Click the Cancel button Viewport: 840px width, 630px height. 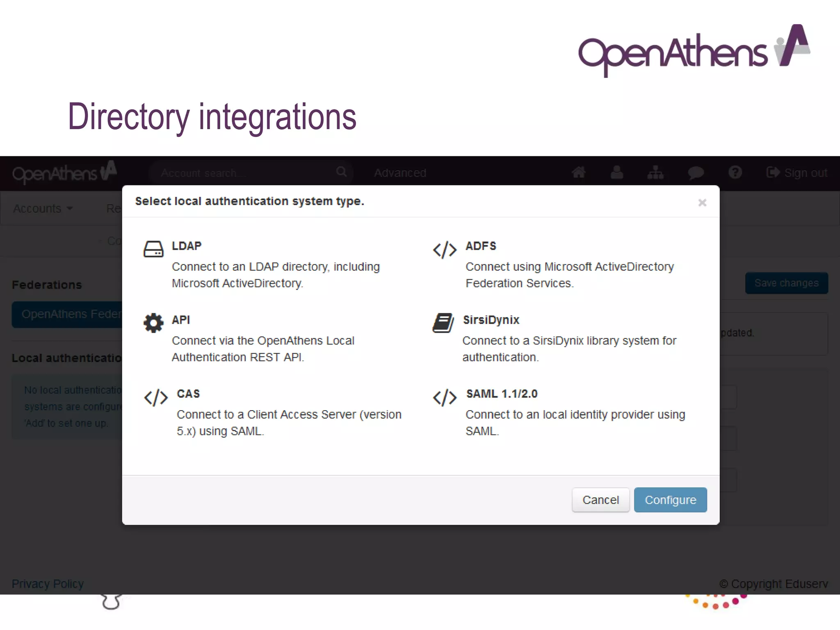[x=600, y=500]
